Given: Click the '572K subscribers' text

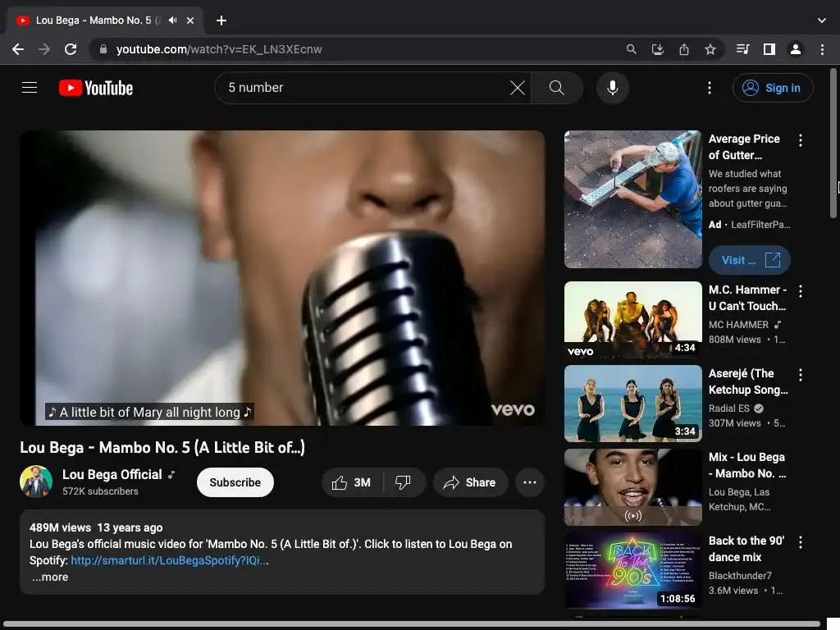Looking at the screenshot, I should point(100,491).
